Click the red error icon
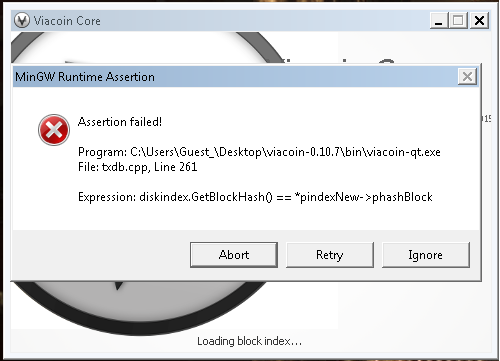500x361 pixels. tap(54, 130)
